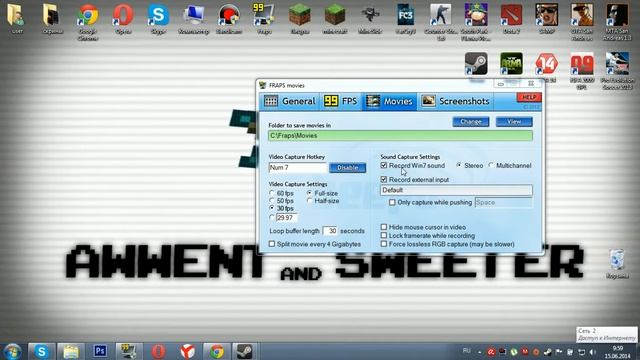Open the Default external input dropdown
The height and width of the screenshot is (360, 640).
click(456, 190)
